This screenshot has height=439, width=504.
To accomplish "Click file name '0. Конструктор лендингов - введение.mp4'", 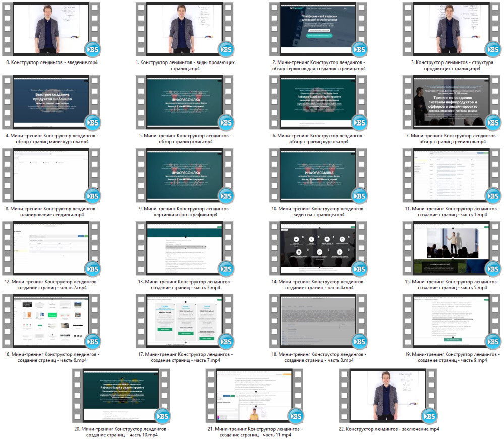I will point(52,62).
